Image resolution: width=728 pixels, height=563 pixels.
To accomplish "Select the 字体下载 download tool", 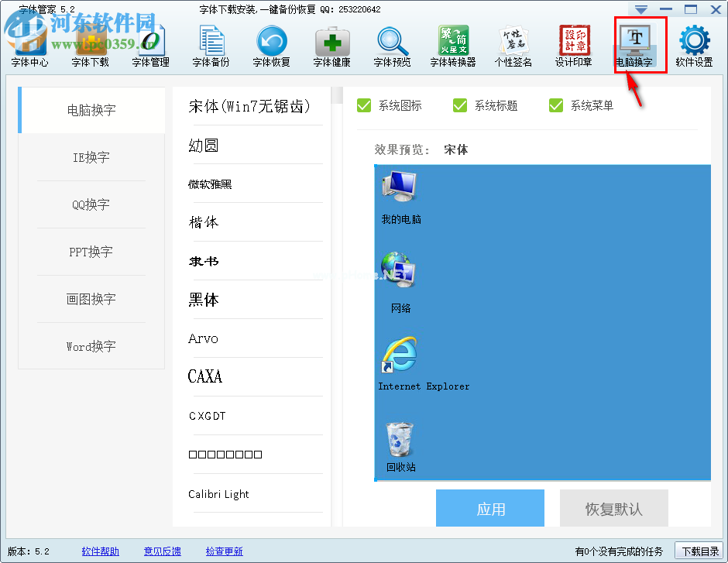I will coord(90,45).
